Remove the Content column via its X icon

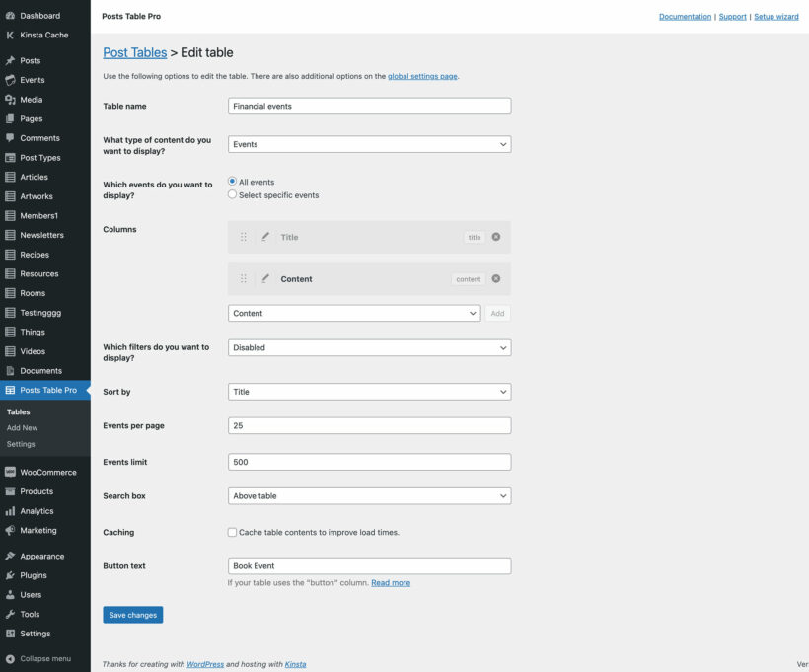[494, 278]
